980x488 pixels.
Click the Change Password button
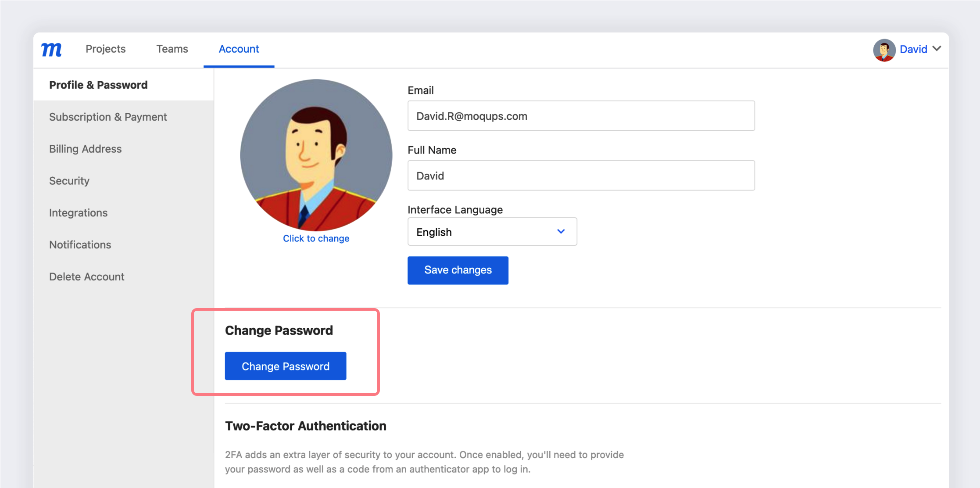pos(285,366)
